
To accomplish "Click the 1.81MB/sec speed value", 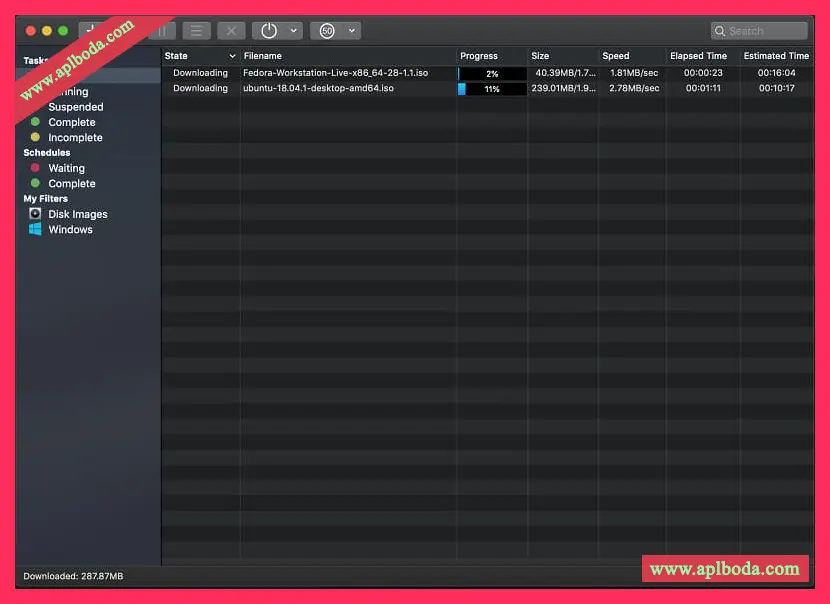I will (634, 73).
